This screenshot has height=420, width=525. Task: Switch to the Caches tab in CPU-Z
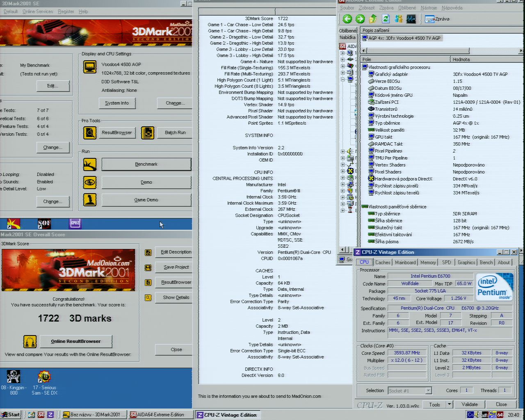(x=383, y=262)
